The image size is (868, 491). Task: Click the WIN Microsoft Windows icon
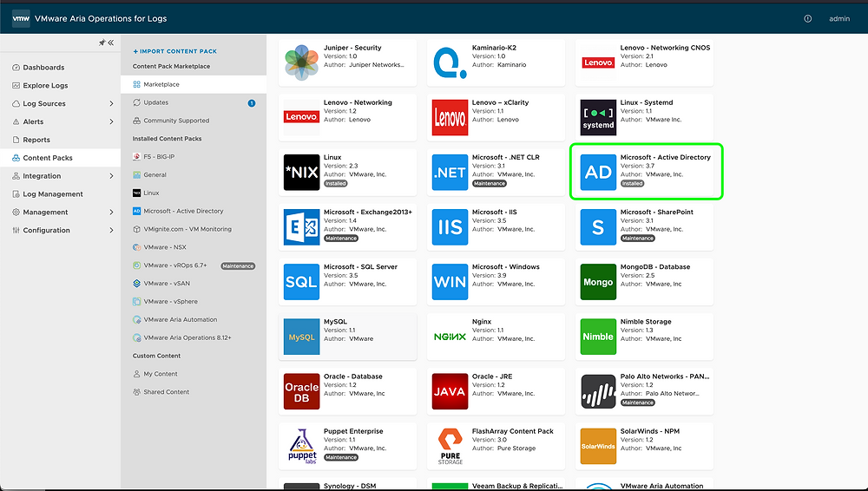coord(450,282)
